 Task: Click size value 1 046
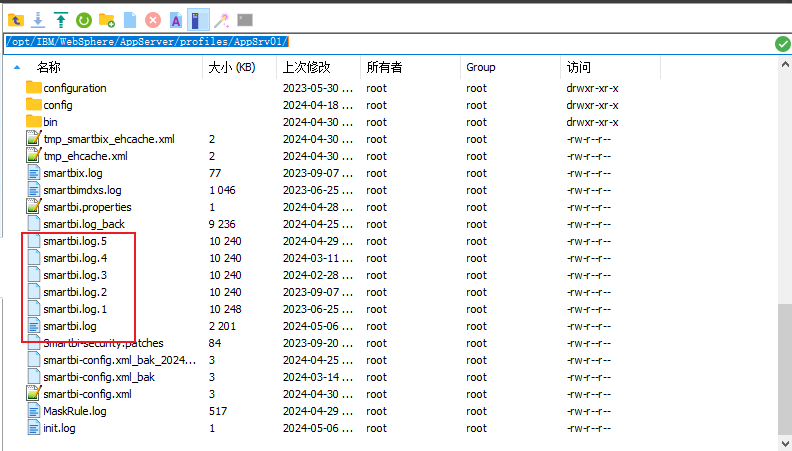[222, 190]
